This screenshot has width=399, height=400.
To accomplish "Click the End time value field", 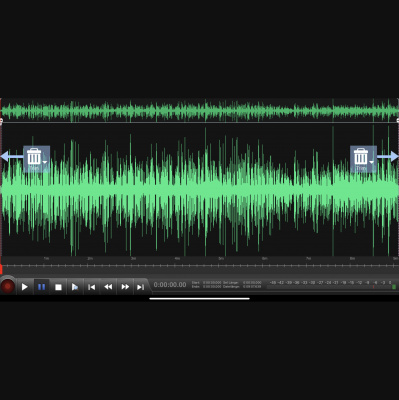I will point(212,287).
